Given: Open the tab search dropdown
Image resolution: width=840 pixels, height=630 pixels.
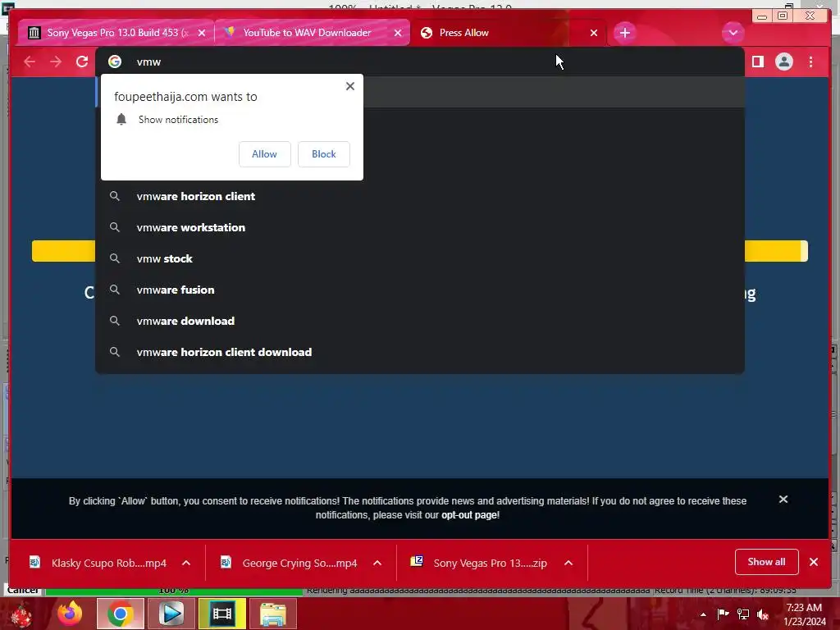Looking at the screenshot, I should [733, 33].
